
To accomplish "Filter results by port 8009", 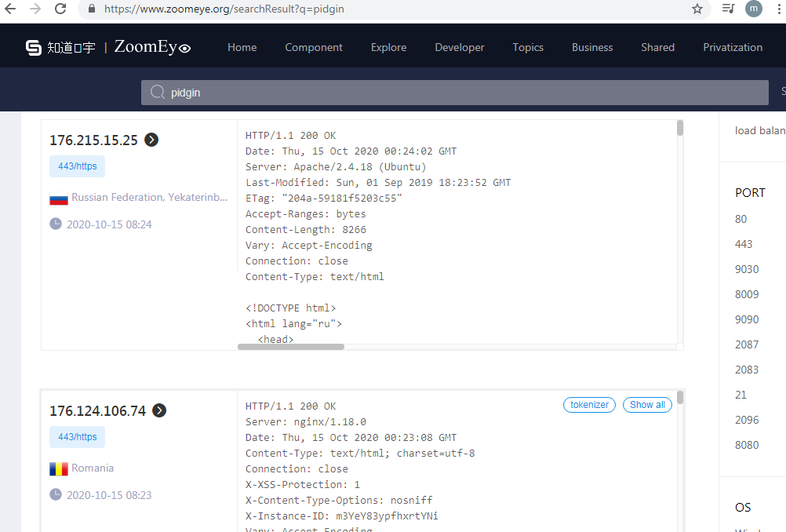I will coord(747,294).
